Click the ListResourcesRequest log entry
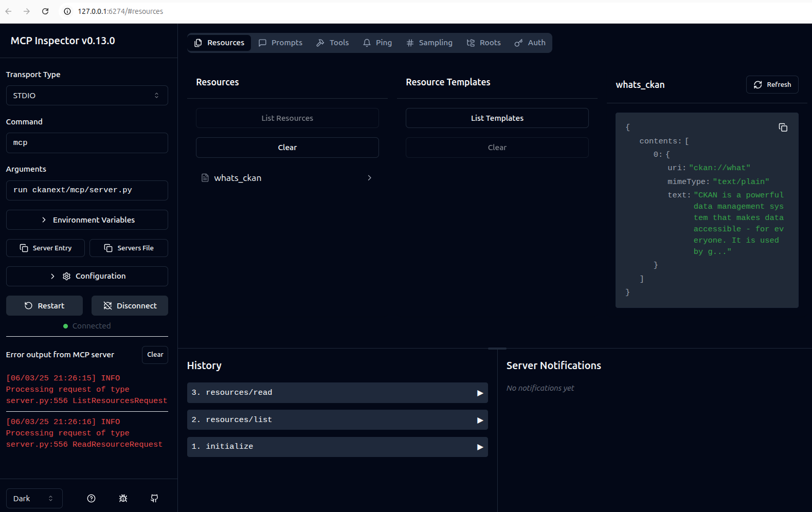This screenshot has height=512, width=812. (x=87, y=389)
